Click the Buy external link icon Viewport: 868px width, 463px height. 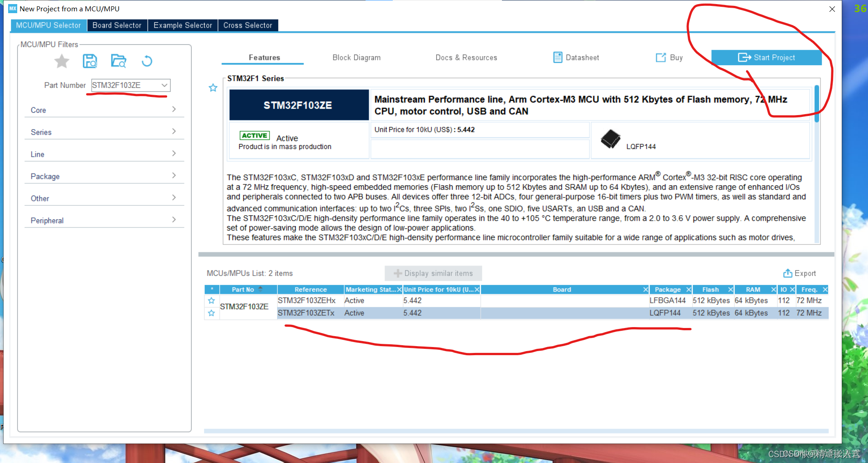(x=661, y=58)
